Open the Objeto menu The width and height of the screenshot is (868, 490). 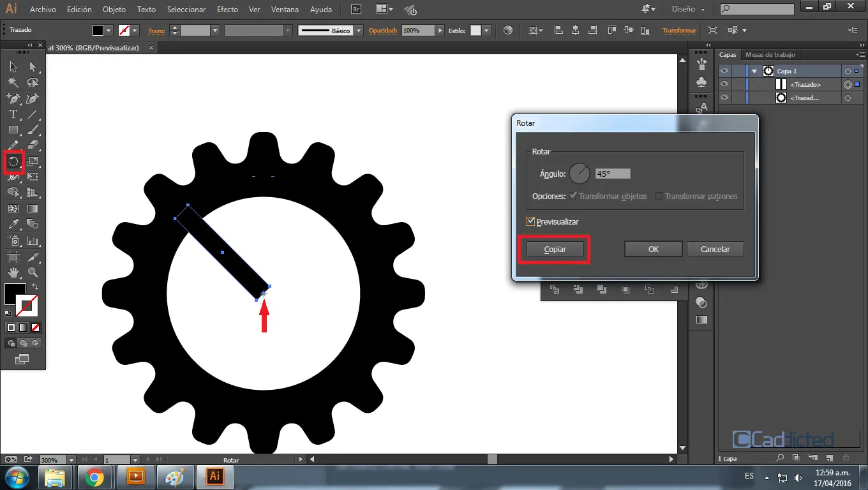point(114,10)
